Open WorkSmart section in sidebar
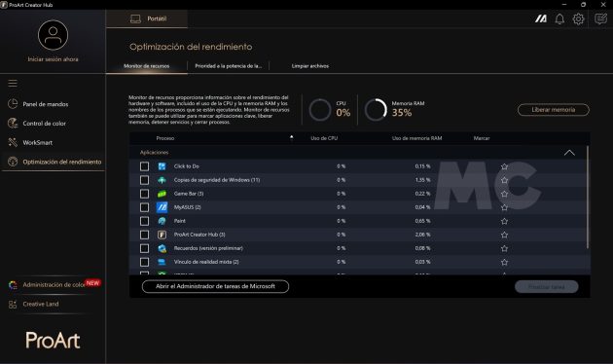613x364 pixels. pos(38,143)
